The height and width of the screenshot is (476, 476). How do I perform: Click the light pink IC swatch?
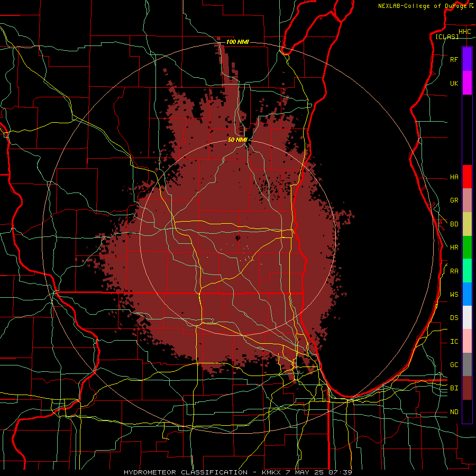(x=467, y=341)
